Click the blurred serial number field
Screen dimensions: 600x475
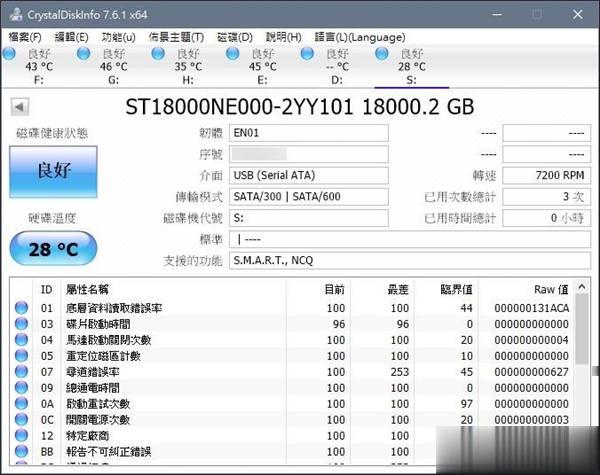308,154
